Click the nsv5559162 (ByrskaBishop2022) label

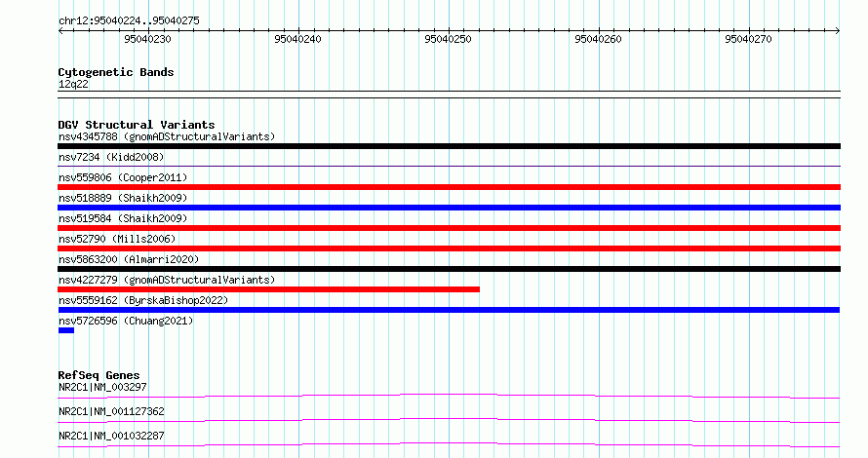[x=143, y=300]
